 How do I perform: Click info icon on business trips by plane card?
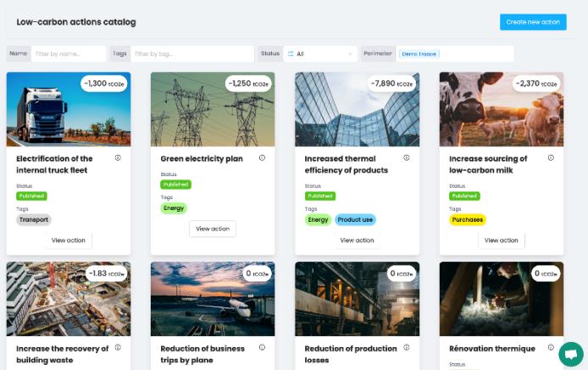point(262,347)
